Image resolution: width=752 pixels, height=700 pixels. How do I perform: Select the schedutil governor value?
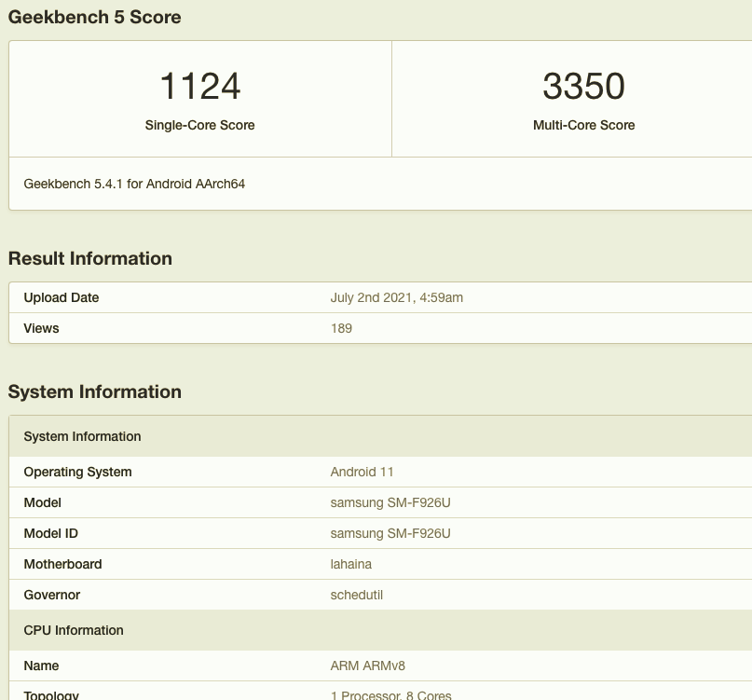click(356, 595)
